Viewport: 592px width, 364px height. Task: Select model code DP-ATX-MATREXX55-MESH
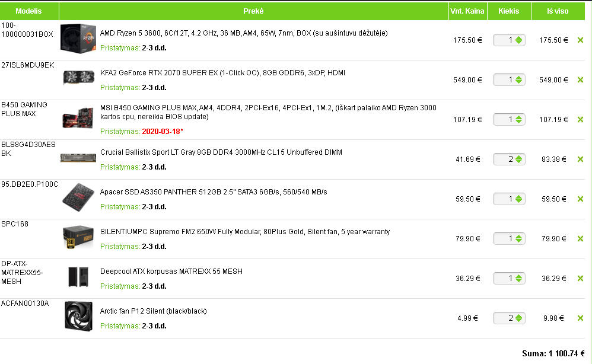click(x=22, y=273)
